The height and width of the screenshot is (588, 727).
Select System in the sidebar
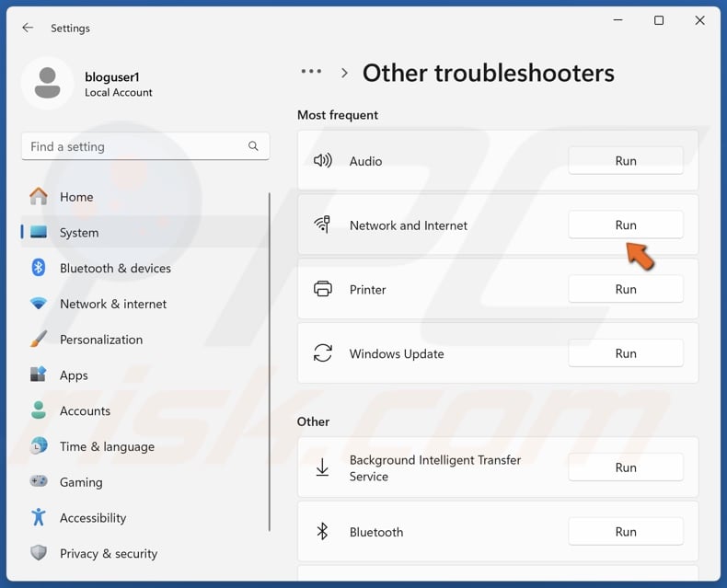tap(144, 232)
